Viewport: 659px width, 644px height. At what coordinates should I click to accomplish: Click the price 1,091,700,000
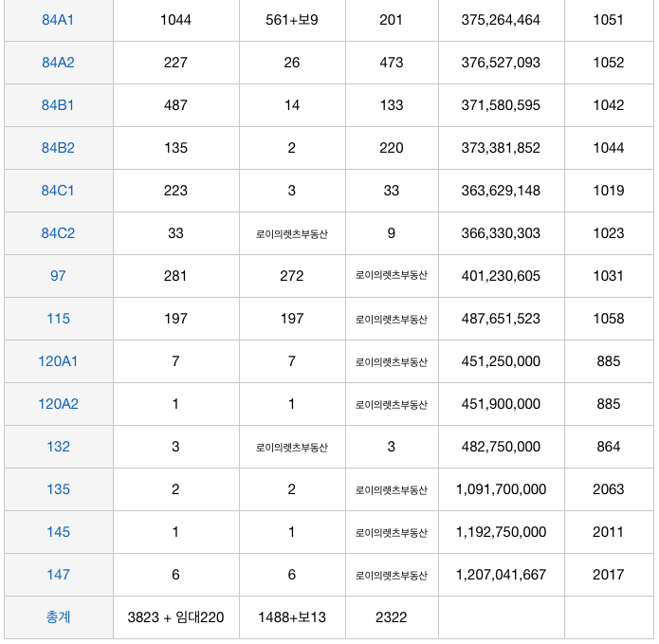point(501,489)
